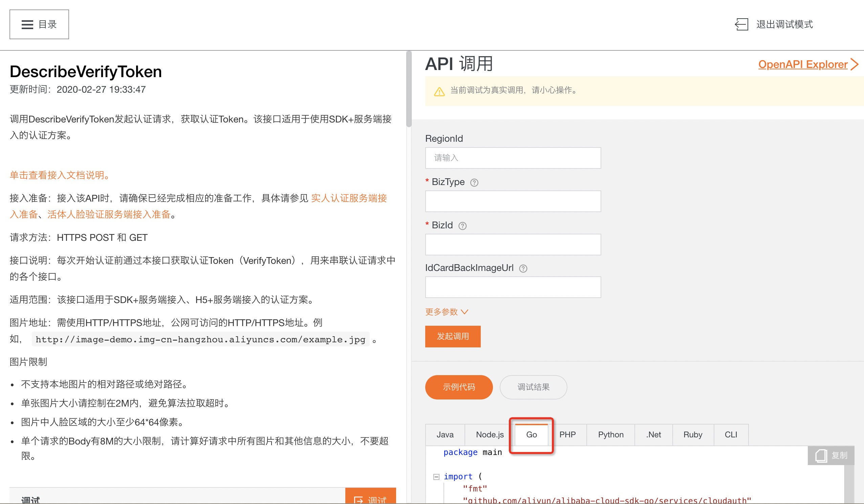
Task: Select the Ruby code tab
Action: tap(693, 435)
